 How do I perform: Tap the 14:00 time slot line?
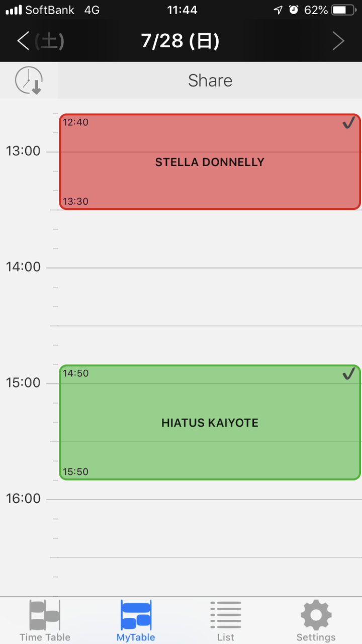[204, 268]
